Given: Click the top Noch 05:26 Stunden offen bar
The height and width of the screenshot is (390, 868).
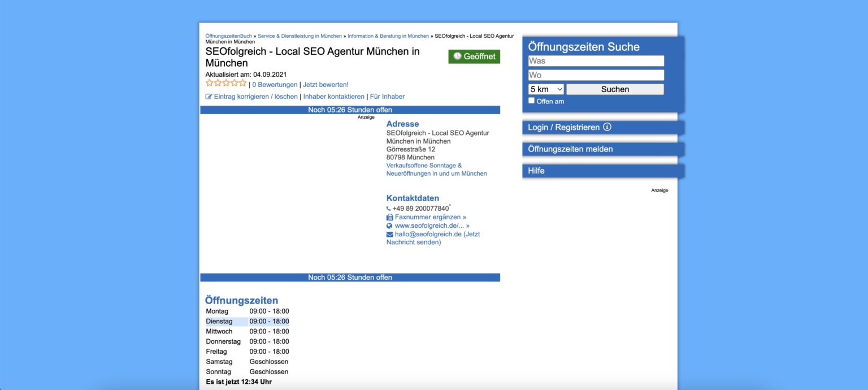Looking at the screenshot, I should (x=350, y=110).
